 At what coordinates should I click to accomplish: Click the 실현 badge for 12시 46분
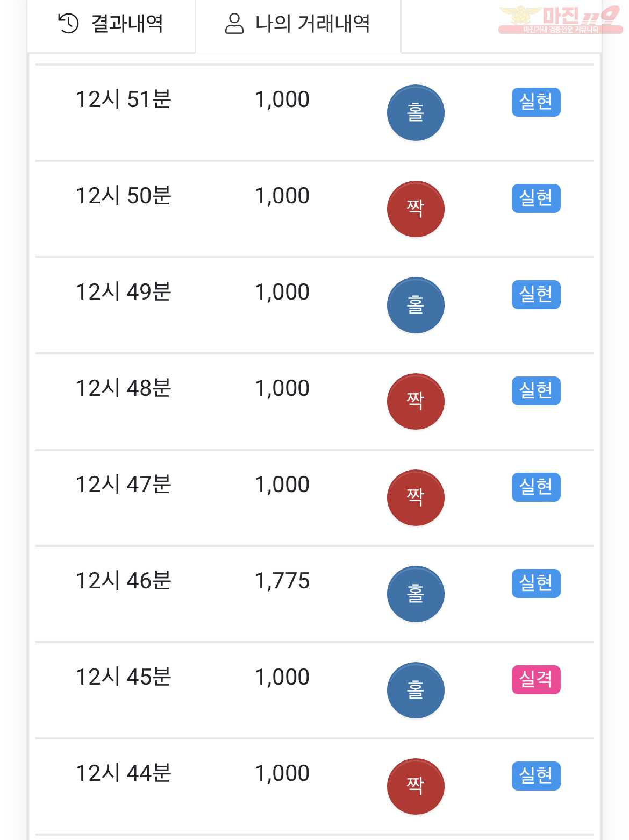(x=536, y=583)
